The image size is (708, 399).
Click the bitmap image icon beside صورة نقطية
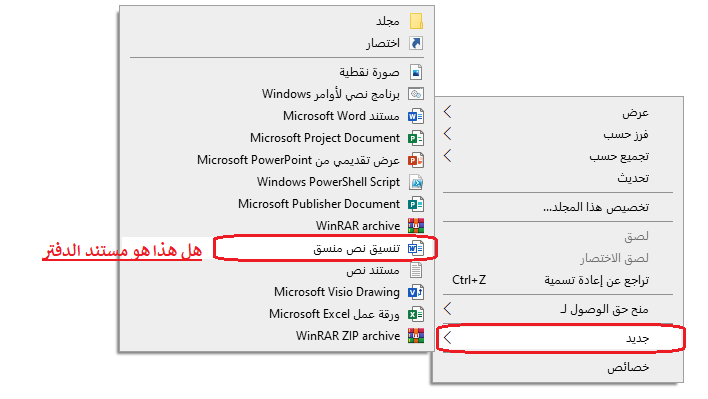[416, 72]
